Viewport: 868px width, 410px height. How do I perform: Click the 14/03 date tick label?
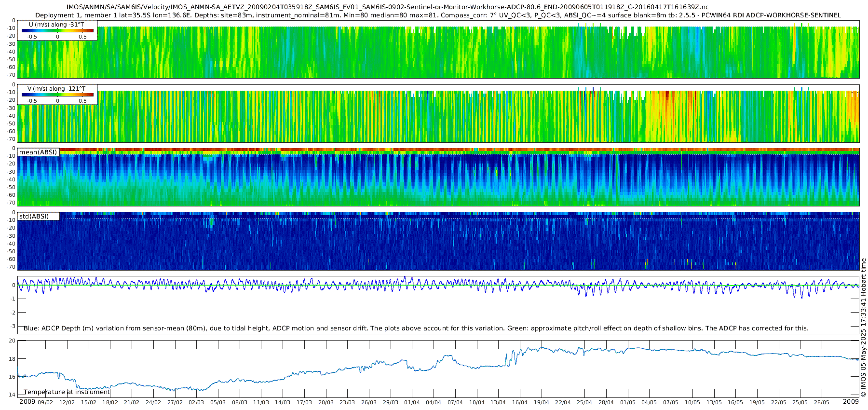click(283, 402)
